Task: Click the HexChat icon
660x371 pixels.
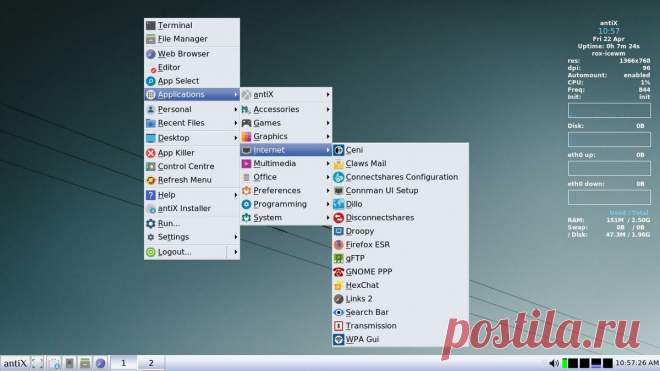Action: [338, 285]
